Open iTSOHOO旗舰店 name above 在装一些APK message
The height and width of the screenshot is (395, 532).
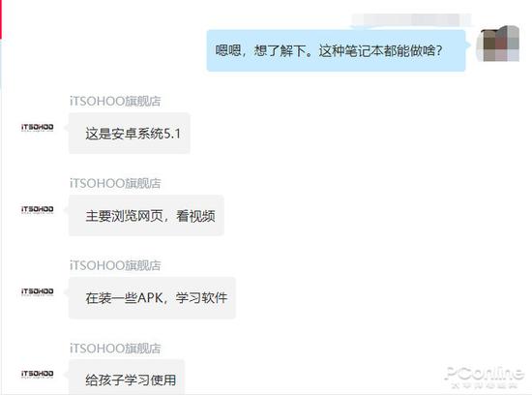pos(115,265)
